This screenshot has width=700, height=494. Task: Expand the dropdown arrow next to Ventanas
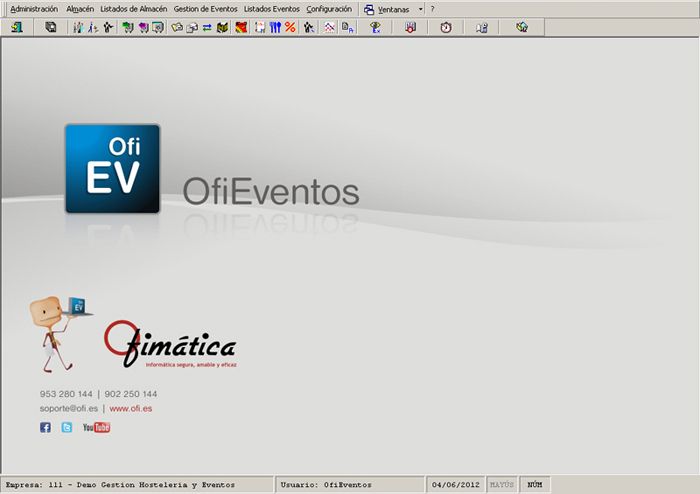420,9
